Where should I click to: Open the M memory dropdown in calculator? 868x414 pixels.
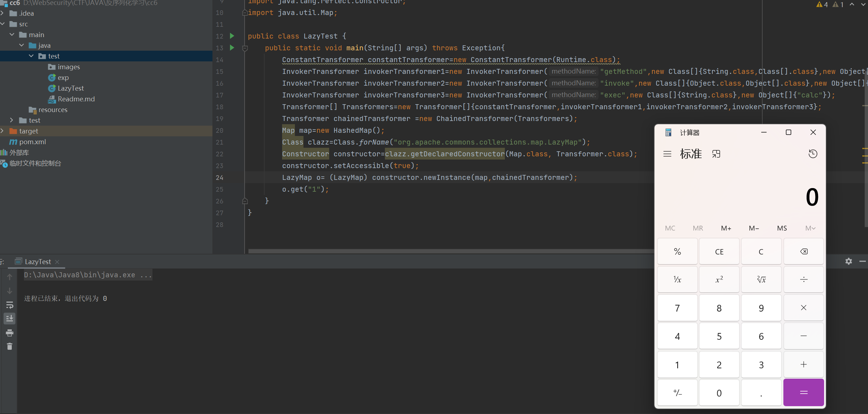pos(810,228)
